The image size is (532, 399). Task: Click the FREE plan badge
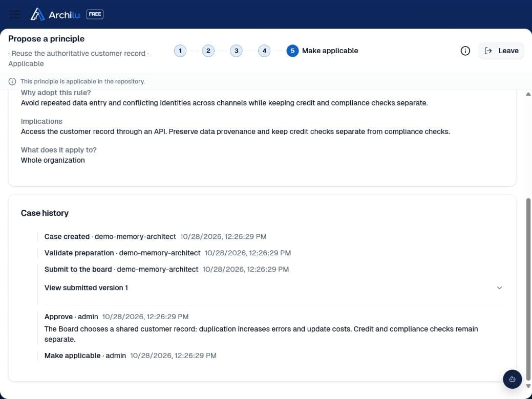pyautogui.click(x=95, y=14)
